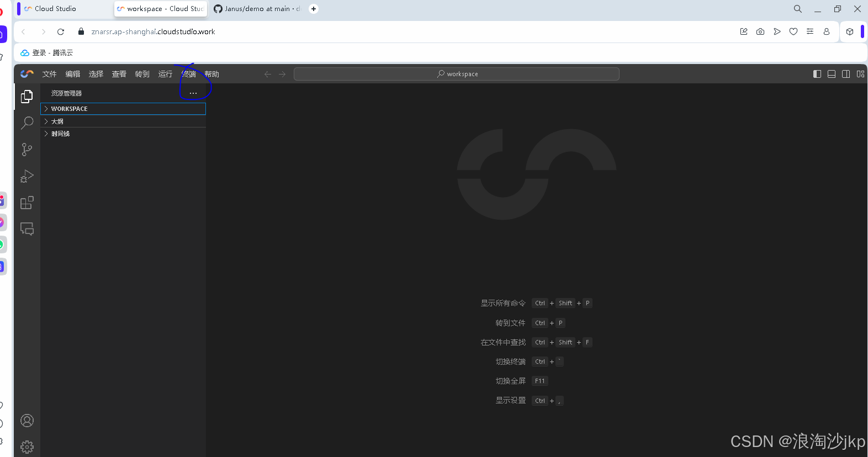Expand the 时间线 timeline section
Screen dimensions: 868x457
pyautogui.click(x=123, y=134)
